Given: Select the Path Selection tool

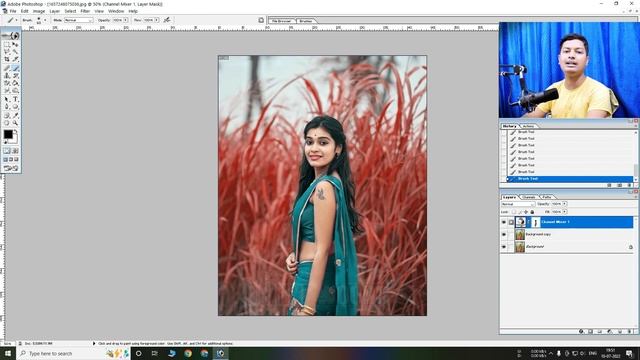Looking at the screenshot, I should coord(7,99).
